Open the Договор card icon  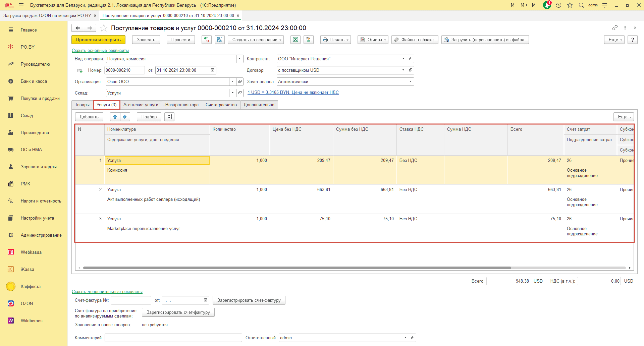tap(411, 70)
